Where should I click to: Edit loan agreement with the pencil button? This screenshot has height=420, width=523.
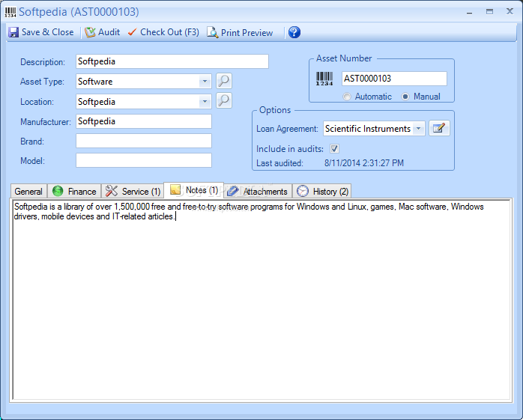click(439, 128)
